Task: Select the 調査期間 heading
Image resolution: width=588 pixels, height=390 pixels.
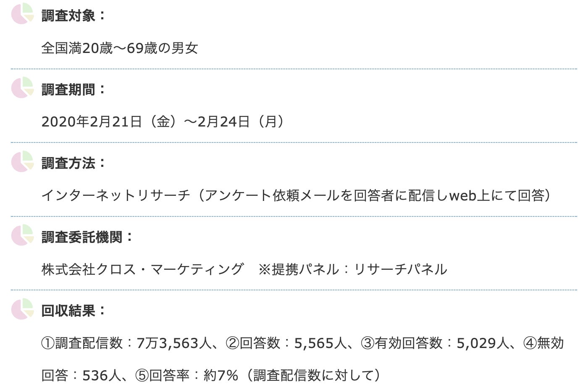Action: [x=73, y=90]
